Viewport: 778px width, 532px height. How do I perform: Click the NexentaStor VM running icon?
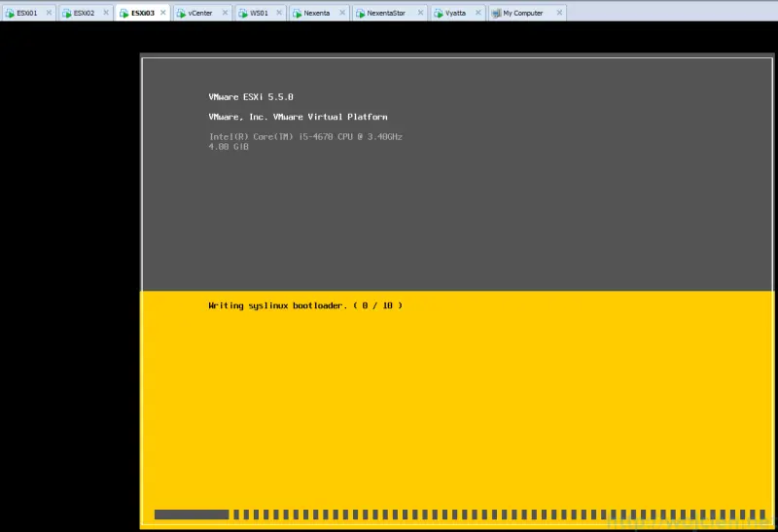pyautogui.click(x=360, y=14)
